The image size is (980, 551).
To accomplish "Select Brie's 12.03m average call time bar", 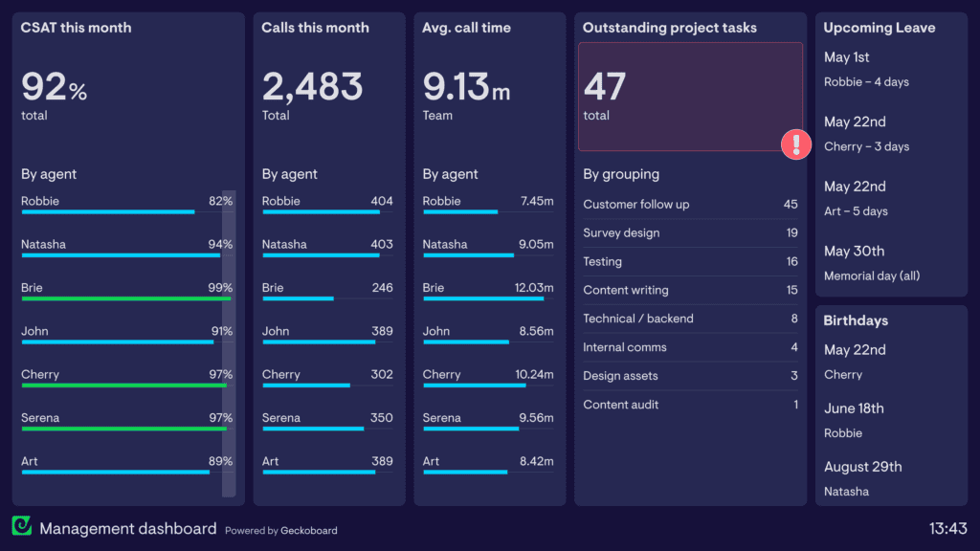I will pyautogui.click(x=483, y=298).
